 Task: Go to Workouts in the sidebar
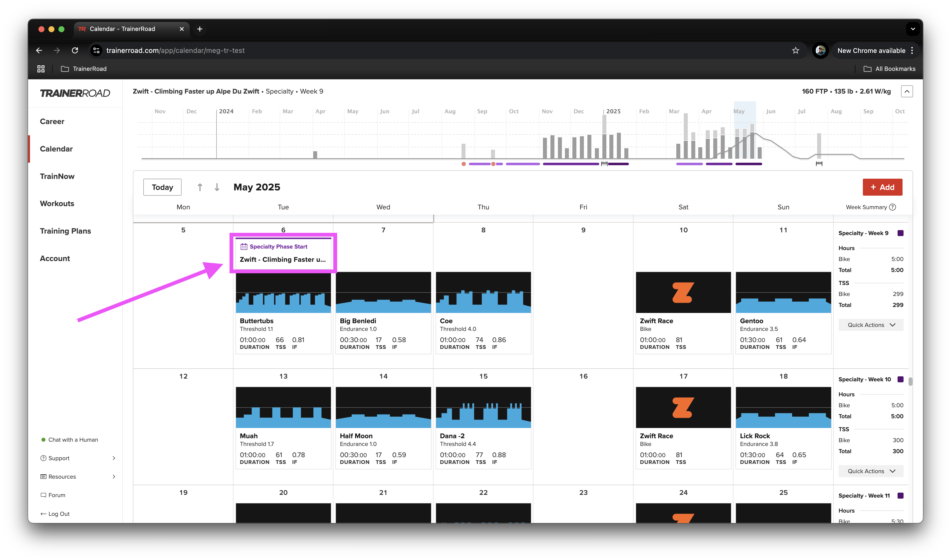[57, 204]
